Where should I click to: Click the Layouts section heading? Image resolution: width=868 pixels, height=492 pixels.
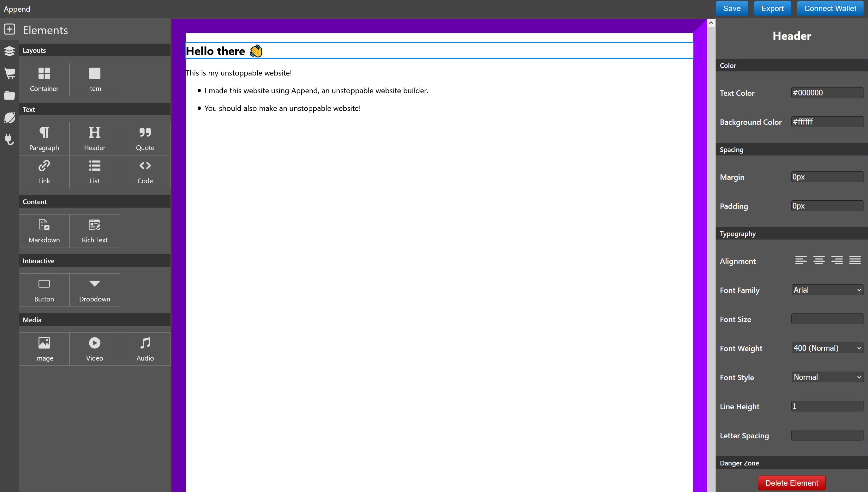coord(94,50)
